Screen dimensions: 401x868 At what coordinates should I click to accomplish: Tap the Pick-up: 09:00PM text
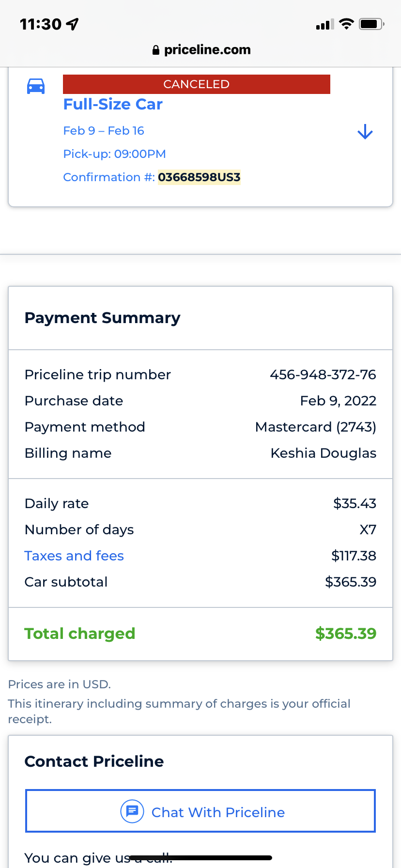coord(114,154)
